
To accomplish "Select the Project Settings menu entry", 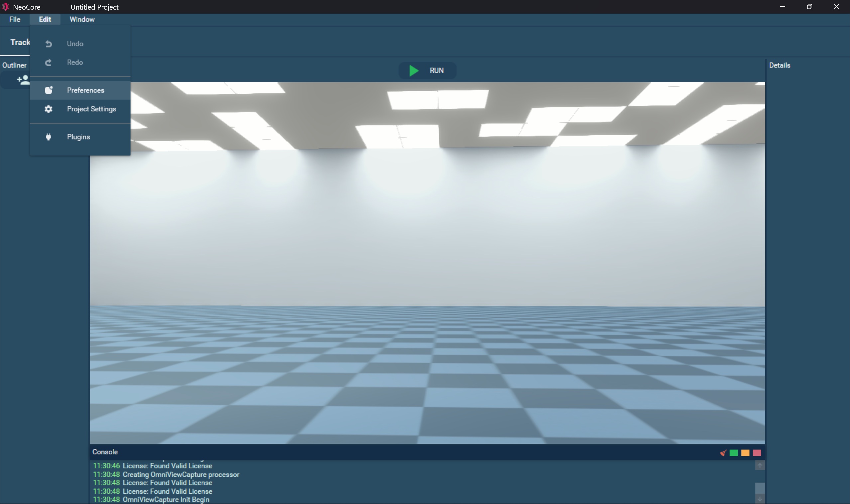I will click(x=91, y=109).
